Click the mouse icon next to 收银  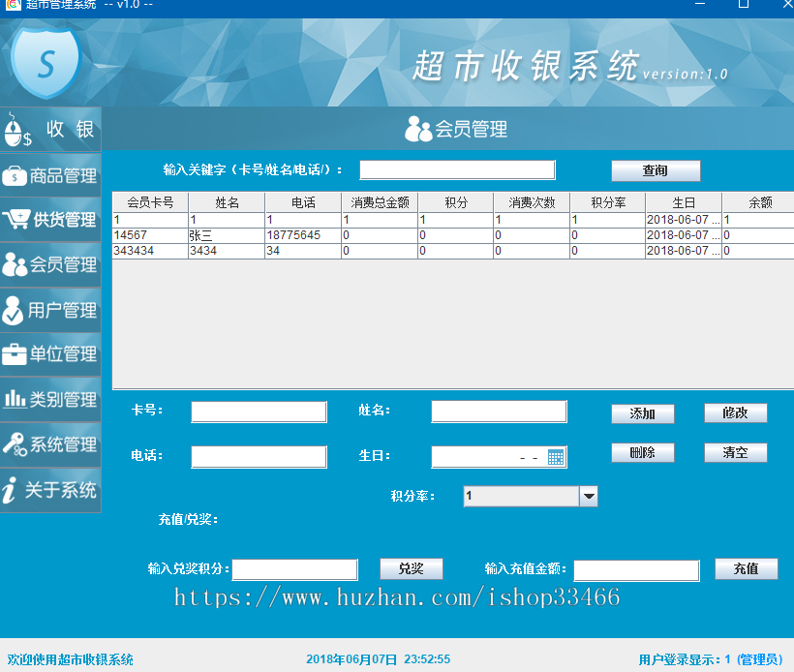tap(16, 131)
